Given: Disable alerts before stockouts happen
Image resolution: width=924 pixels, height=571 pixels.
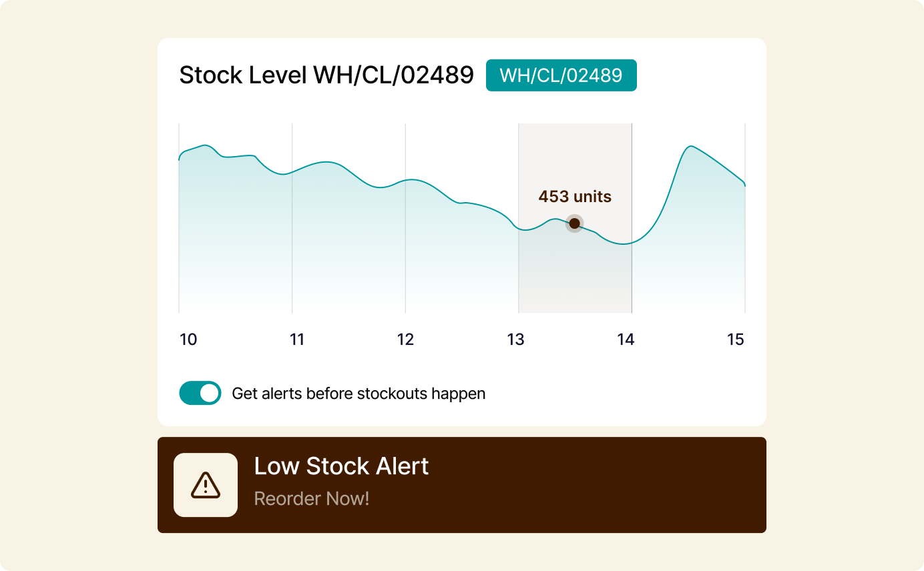Looking at the screenshot, I should click(200, 393).
